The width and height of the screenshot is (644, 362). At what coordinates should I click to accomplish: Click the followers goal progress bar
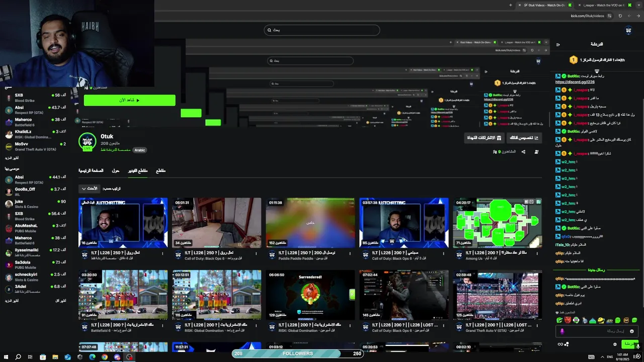pos(298,353)
